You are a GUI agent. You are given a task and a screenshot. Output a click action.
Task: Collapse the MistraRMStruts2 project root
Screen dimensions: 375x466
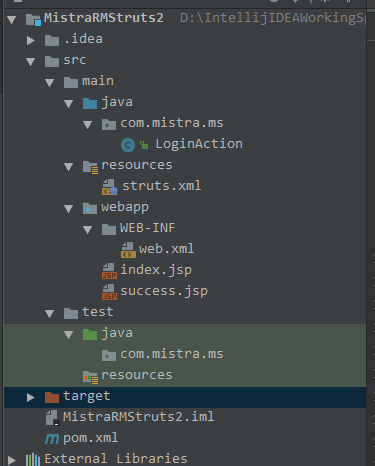(11, 19)
